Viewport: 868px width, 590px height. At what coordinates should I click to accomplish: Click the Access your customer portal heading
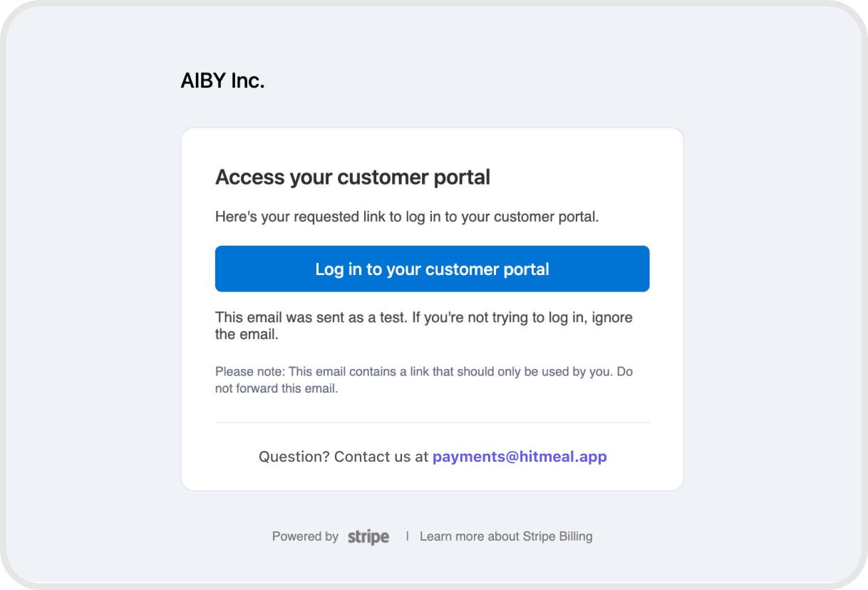pyautogui.click(x=353, y=177)
